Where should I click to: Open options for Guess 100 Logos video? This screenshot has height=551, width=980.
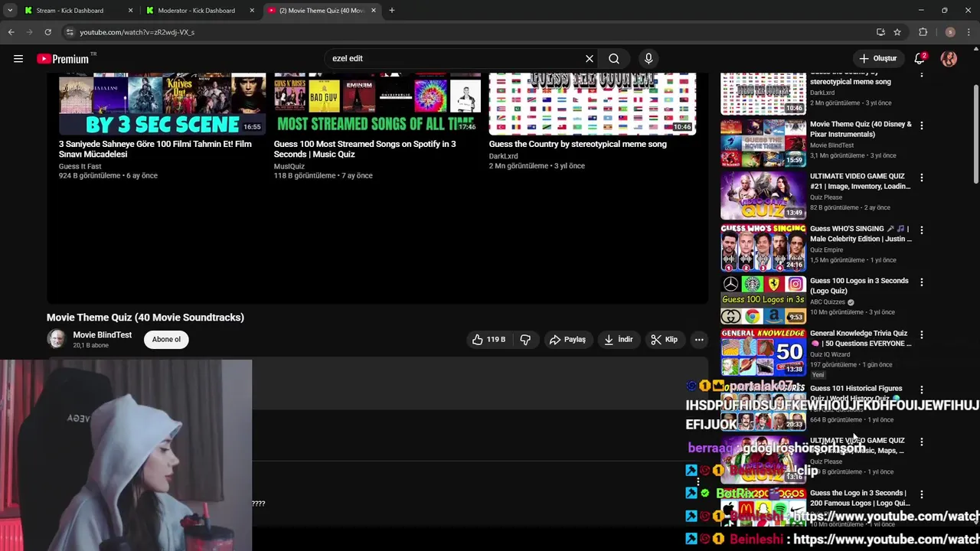click(x=921, y=282)
